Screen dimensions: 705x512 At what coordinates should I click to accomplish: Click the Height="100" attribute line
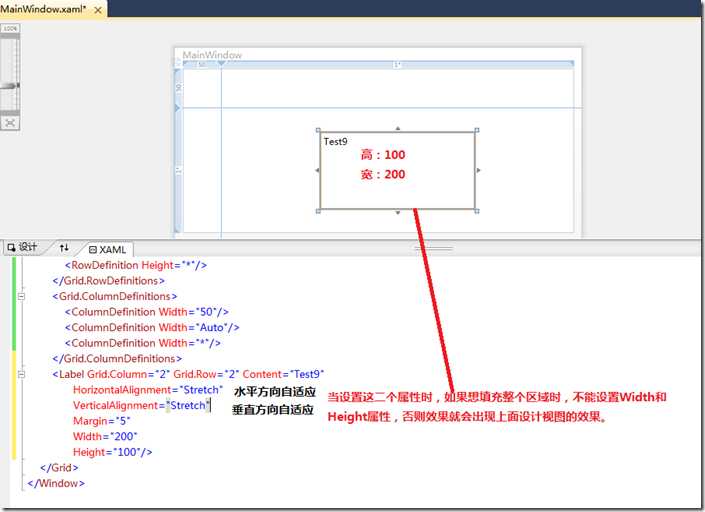(x=112, y=452)
